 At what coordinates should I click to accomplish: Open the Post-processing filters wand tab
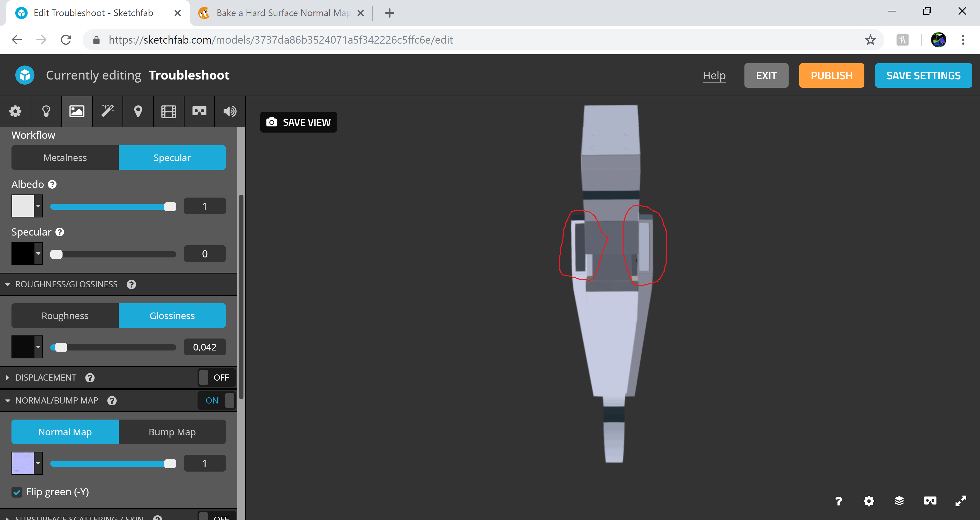[x=107, y=111]
